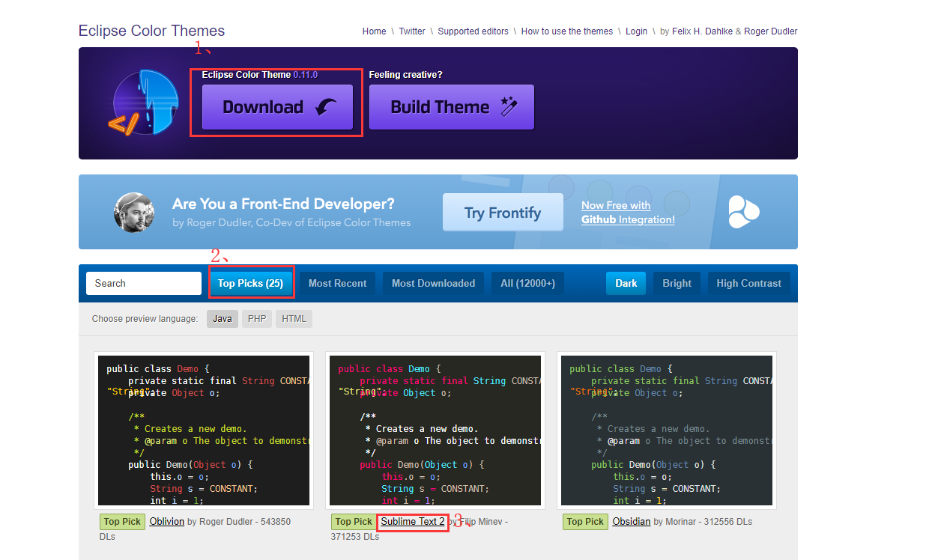Select the Dark theme filter

[x=626, y=283]
